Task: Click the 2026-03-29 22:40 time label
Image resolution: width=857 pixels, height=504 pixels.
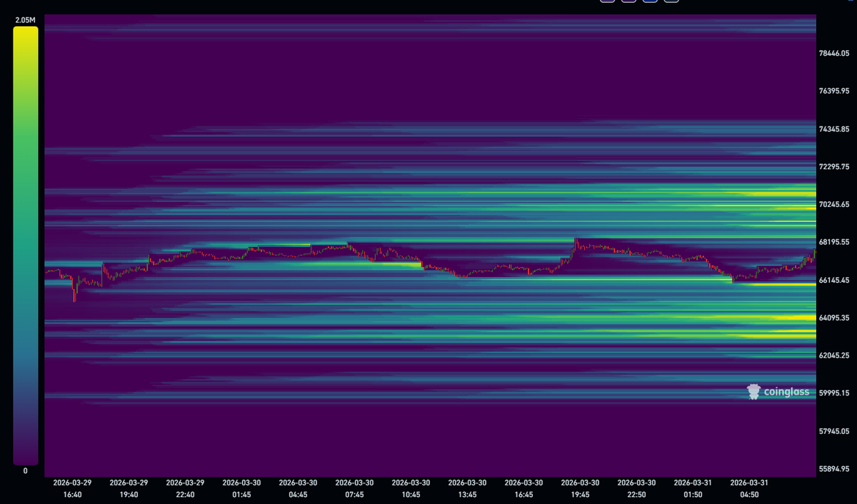Action: tap(185, 488)
